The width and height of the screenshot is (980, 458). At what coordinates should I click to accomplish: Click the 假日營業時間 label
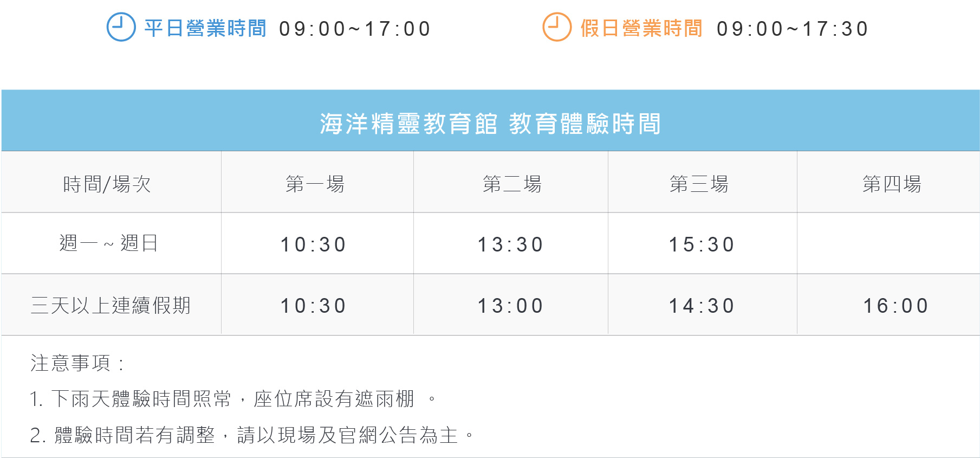pos(641,28)
